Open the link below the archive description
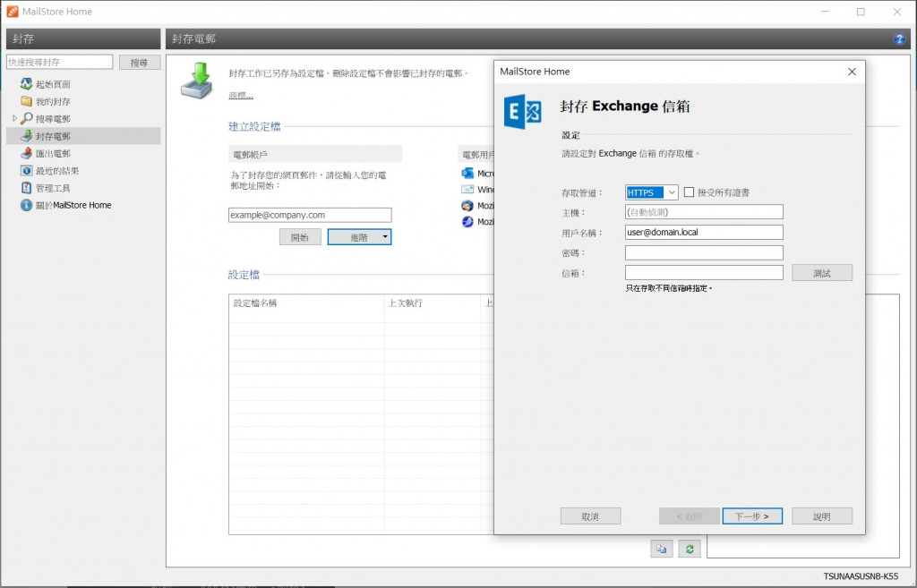The width and height of the screenshot is (917, 588). pyautogui.click(x=241, y=95)
